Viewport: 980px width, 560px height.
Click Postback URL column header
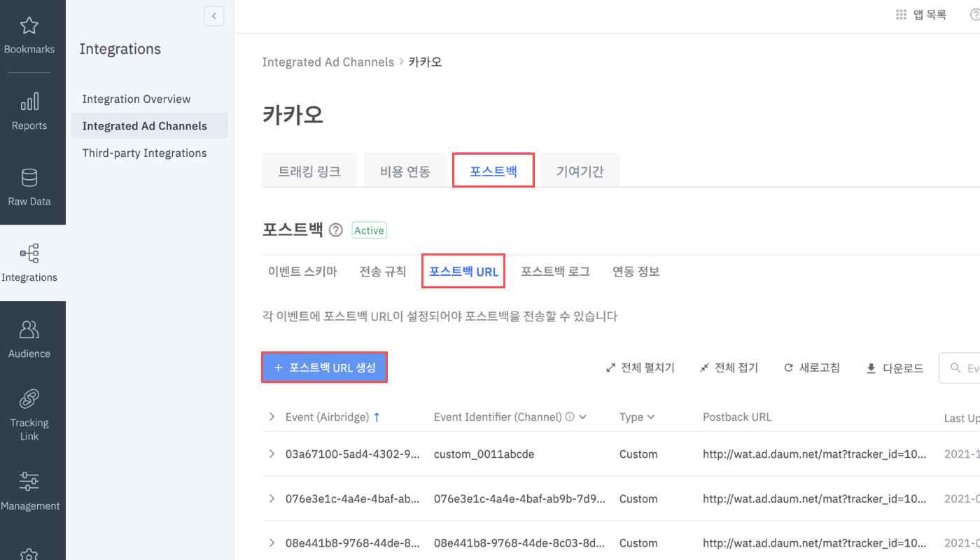(737, 416)
